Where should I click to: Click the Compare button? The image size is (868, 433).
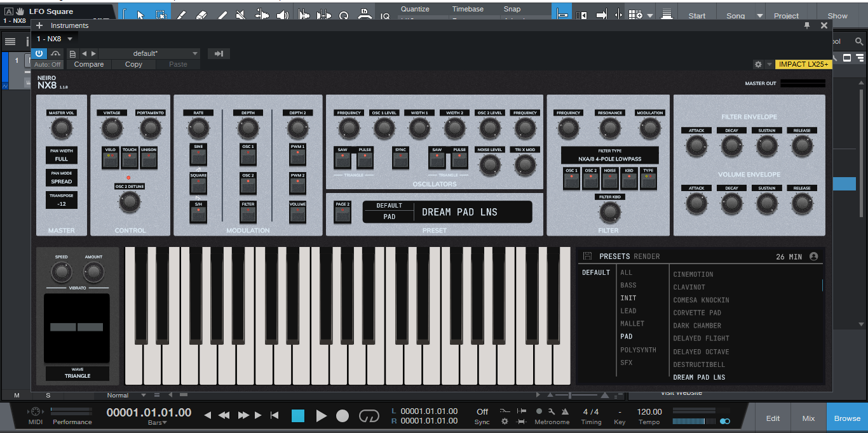(x=88, y=64)
